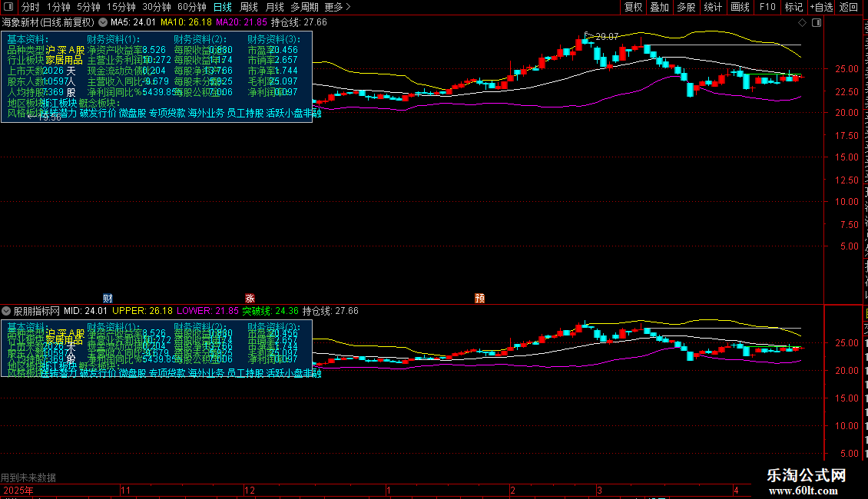Select the 15分钟 period tab
This screenshot has width=868, height=499.
click(x=121, y=7)
